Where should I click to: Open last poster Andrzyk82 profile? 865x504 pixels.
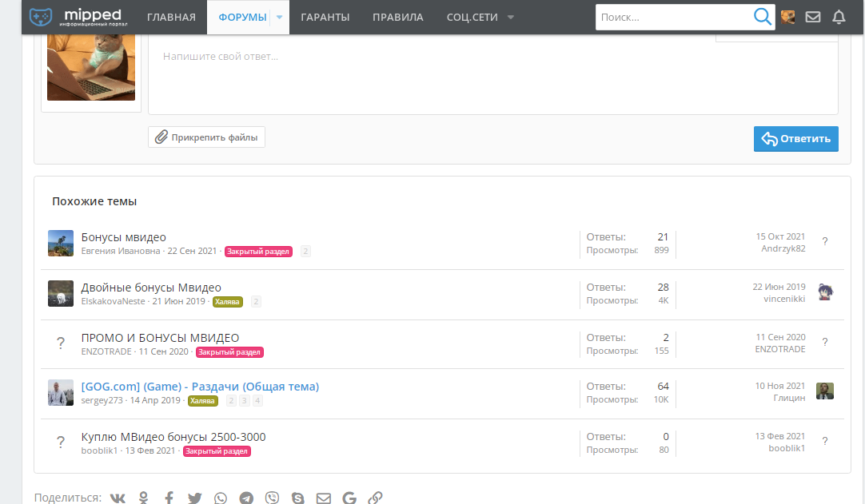783,248
